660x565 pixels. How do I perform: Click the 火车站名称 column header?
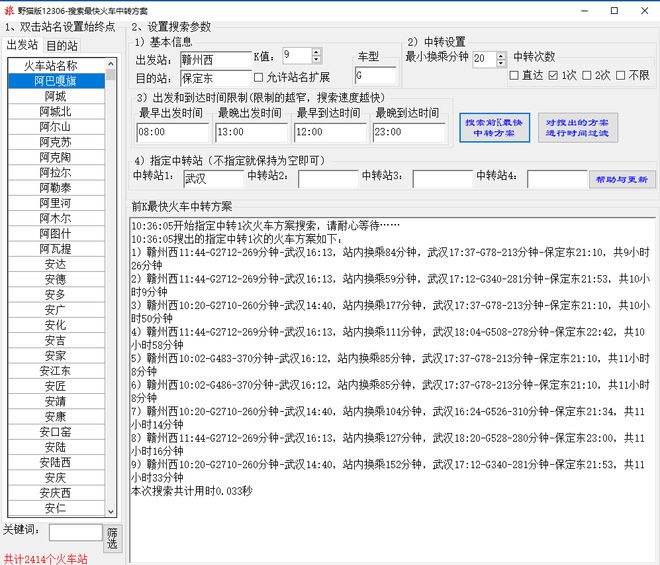pyautogui.click(x=56, y=66)
